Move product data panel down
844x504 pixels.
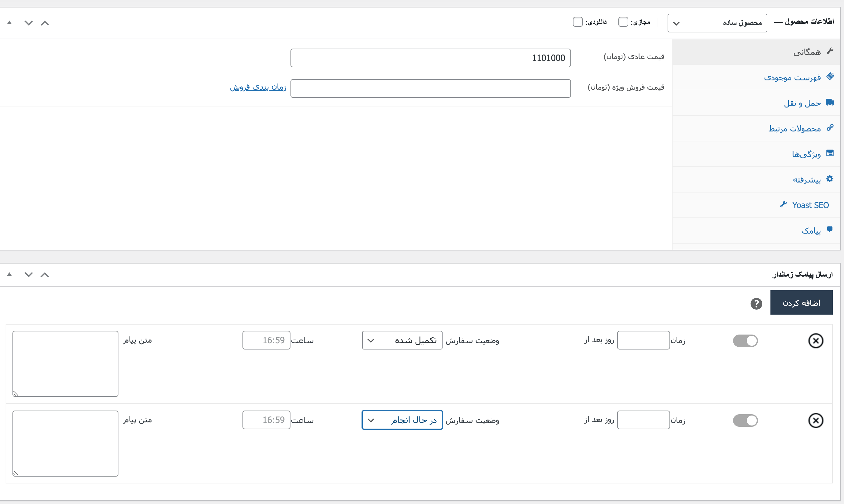coord(29,23)
